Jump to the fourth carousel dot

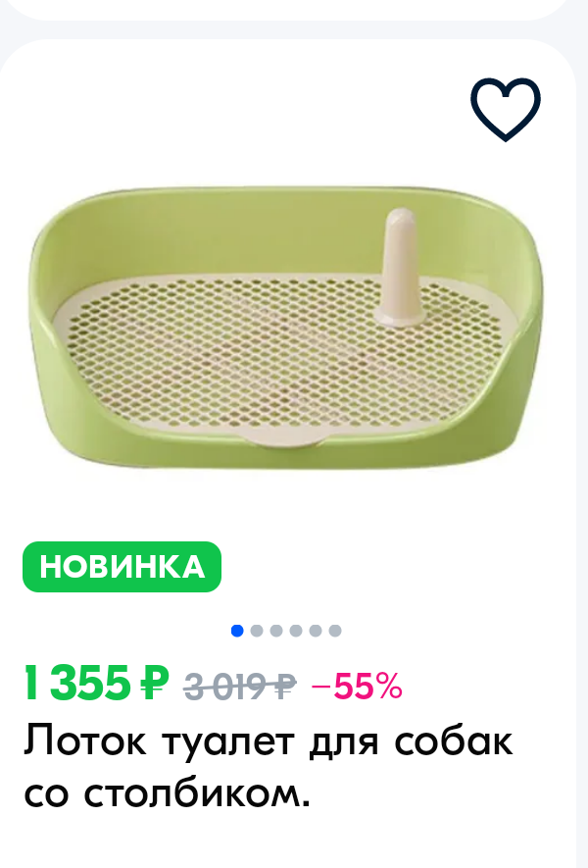point(296,631)
